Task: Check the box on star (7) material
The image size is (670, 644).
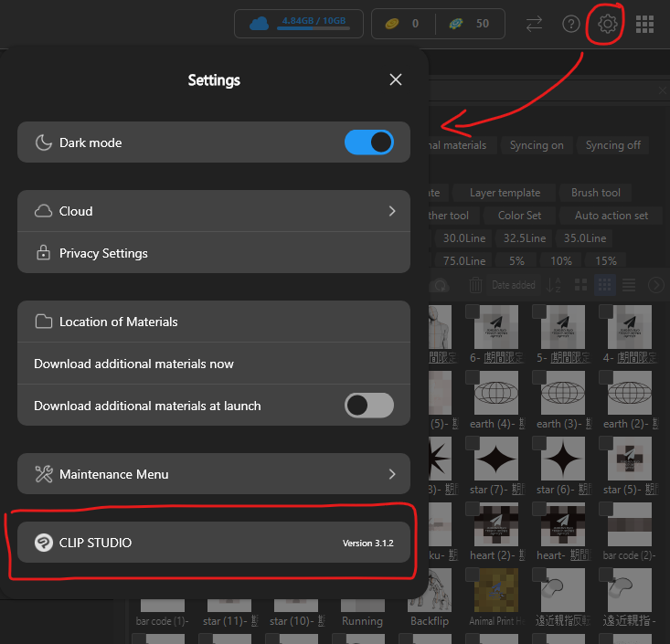Action: click(x=473, y=443)
